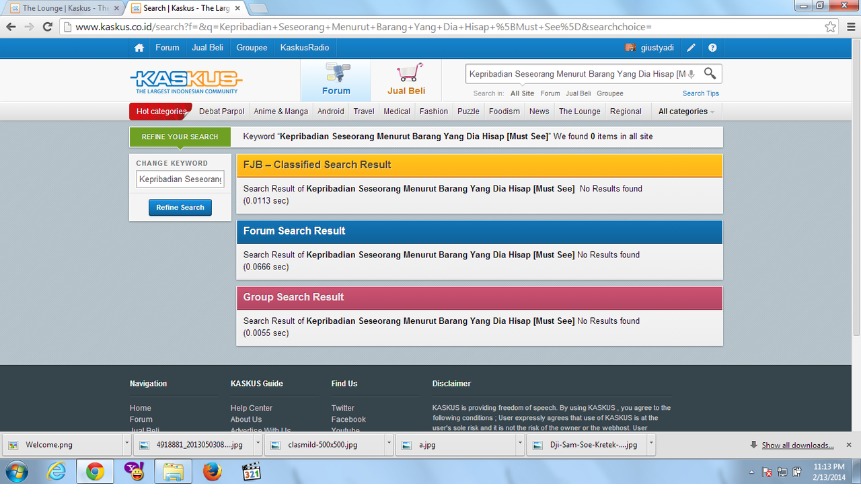Open Fashion category

pyautogui.click(x=434, y=112)
